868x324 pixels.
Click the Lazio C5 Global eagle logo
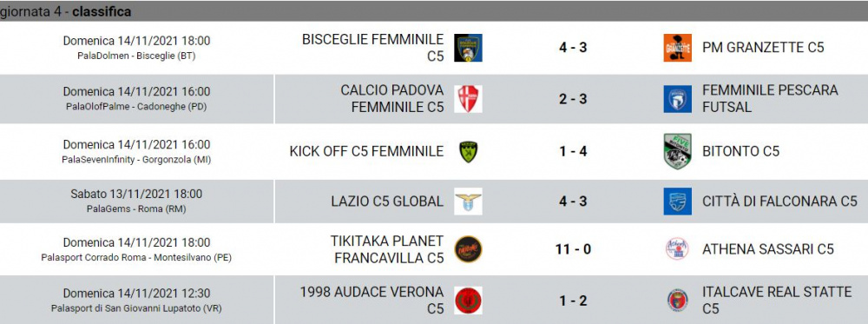pyautogui.click(x=468, y=201)
